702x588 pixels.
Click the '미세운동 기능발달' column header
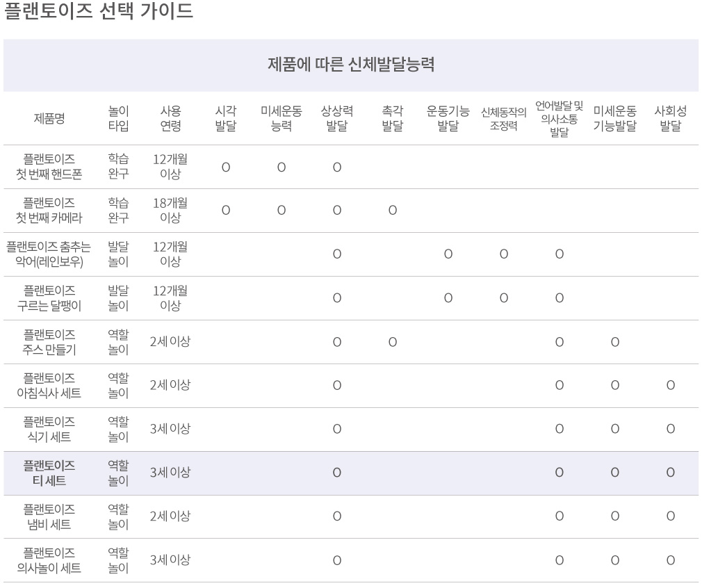(x=614, y=118)
